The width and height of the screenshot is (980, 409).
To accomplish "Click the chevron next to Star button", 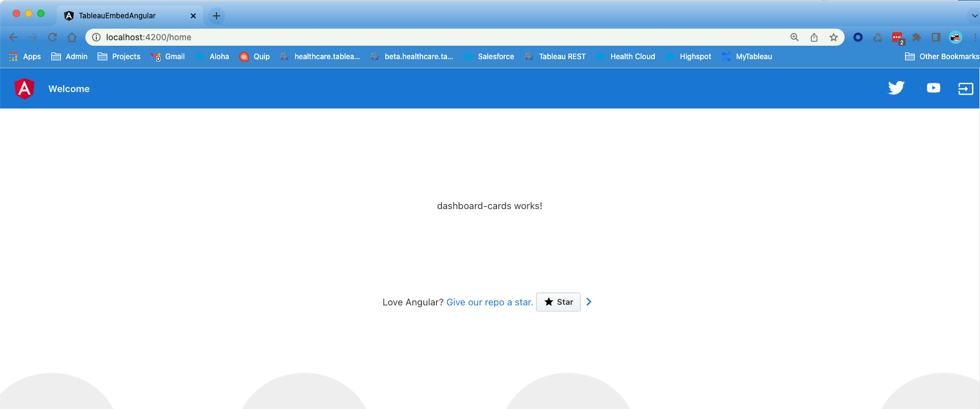I will (588, 302).
